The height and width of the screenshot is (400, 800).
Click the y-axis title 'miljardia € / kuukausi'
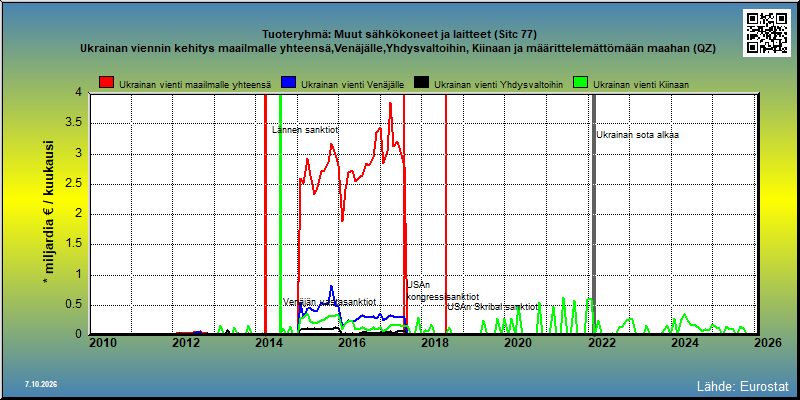click(50, 213)
